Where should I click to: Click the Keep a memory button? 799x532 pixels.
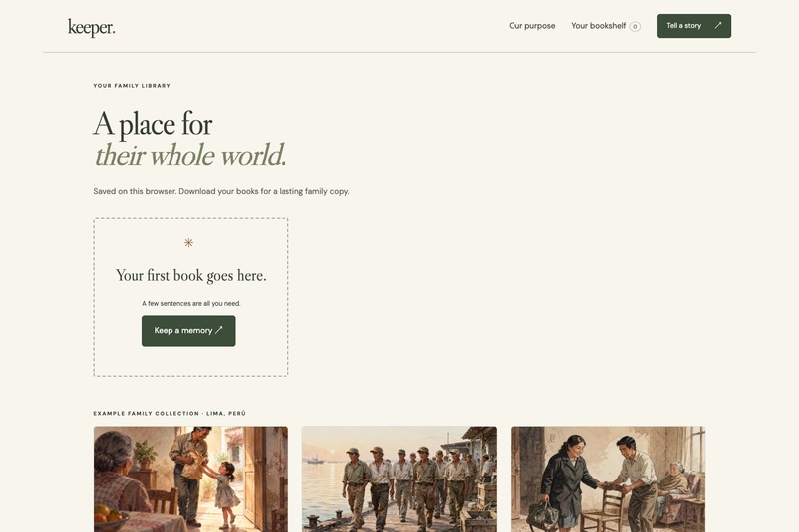pos(188,331)
